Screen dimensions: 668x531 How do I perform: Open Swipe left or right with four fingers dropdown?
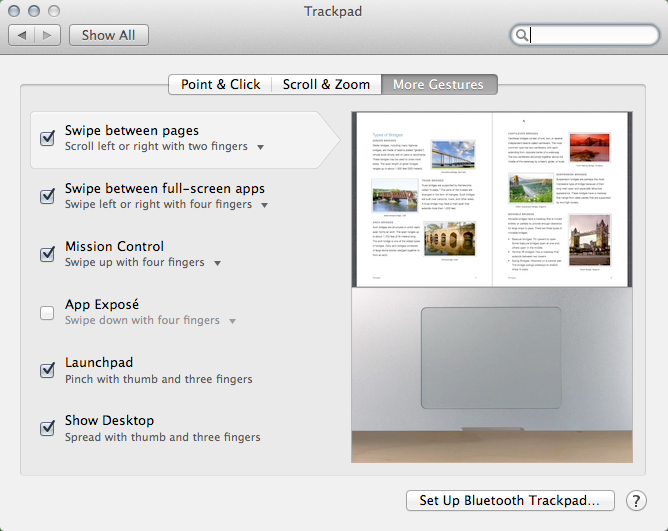pos(262,205)
